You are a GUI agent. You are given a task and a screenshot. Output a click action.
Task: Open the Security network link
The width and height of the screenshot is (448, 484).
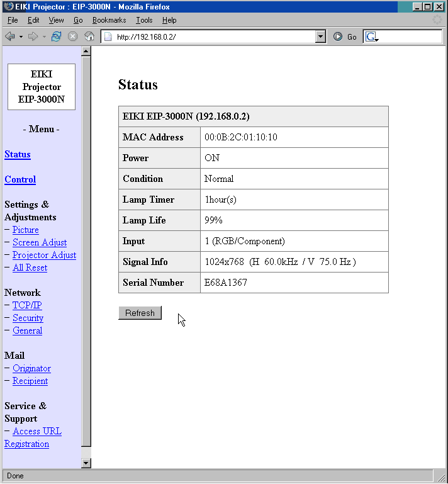point(28,318)
